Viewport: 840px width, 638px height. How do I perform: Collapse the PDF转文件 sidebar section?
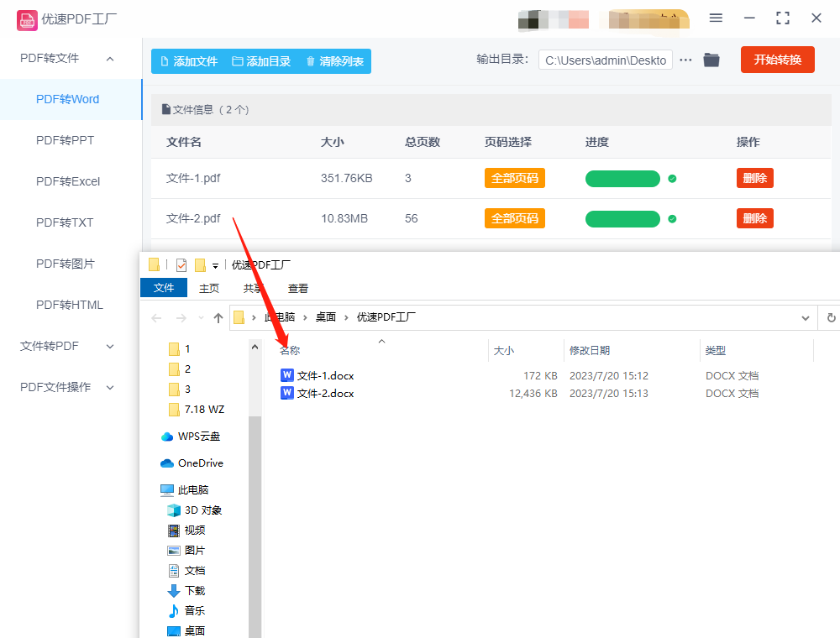[110, 59]
